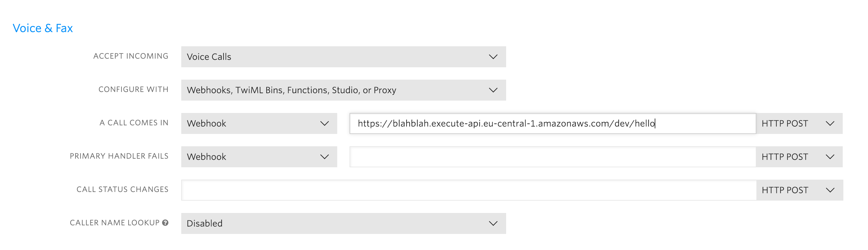Click the Caller Name Lookup help icon
Viewport: 868px width, 250px height.
165,223
